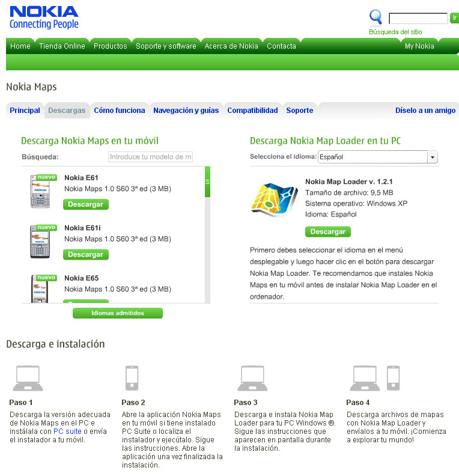Click the Paso 2 mobile phone icon
The width and height of the screenshot is (459, 476).
pyautogui.click(x=132, y=378)
